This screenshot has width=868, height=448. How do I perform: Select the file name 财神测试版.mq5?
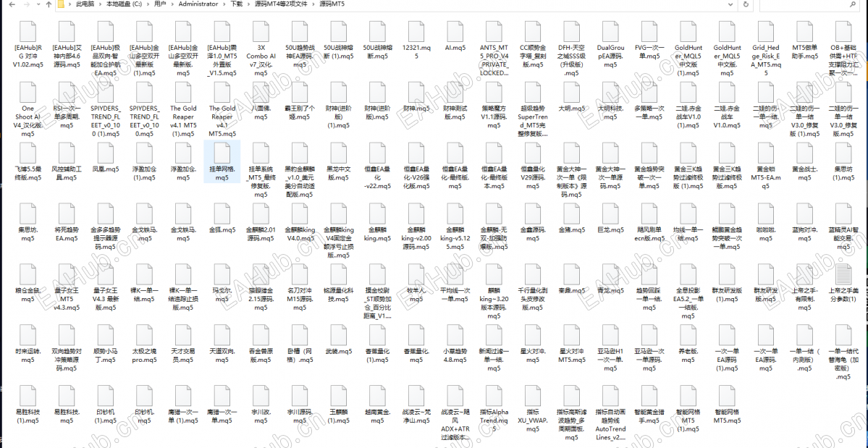[455, 114]
